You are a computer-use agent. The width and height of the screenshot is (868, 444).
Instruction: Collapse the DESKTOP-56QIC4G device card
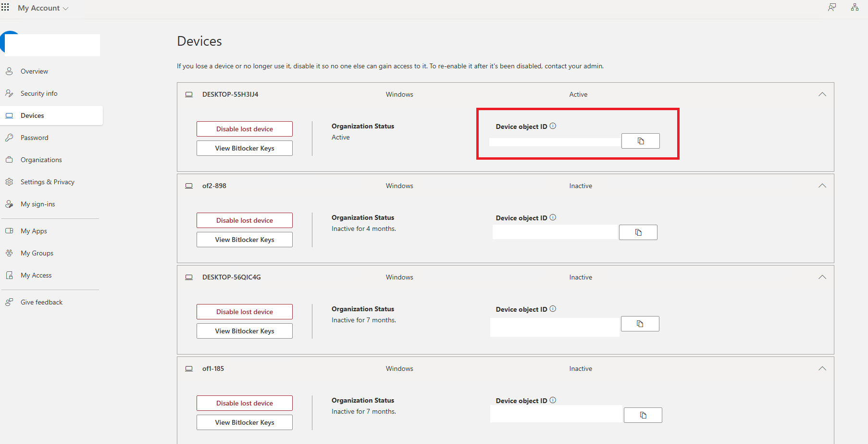click(822, 277)
